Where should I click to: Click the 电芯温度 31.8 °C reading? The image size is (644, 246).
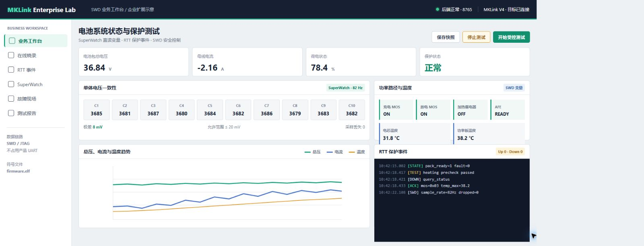[x=415, y=133]
